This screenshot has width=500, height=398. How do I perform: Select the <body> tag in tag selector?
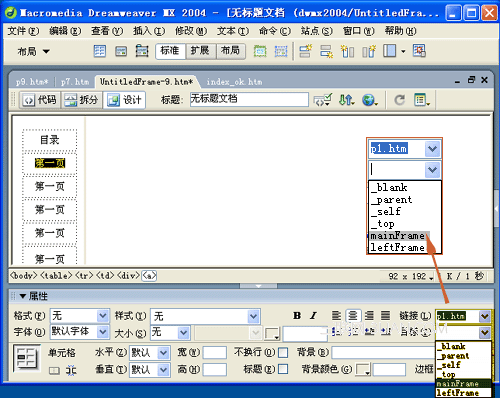23,276
